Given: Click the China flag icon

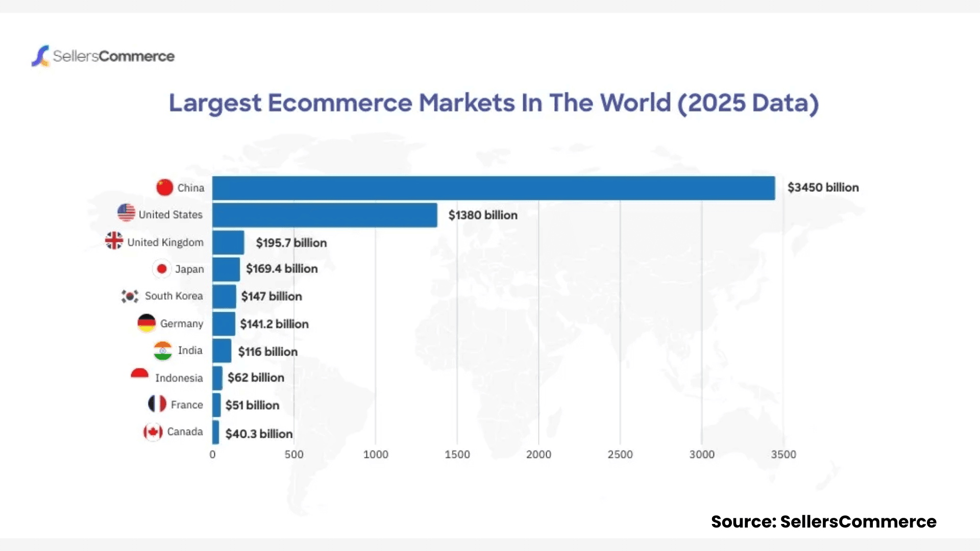Looking at the screenshot, I should pos(164,187).
